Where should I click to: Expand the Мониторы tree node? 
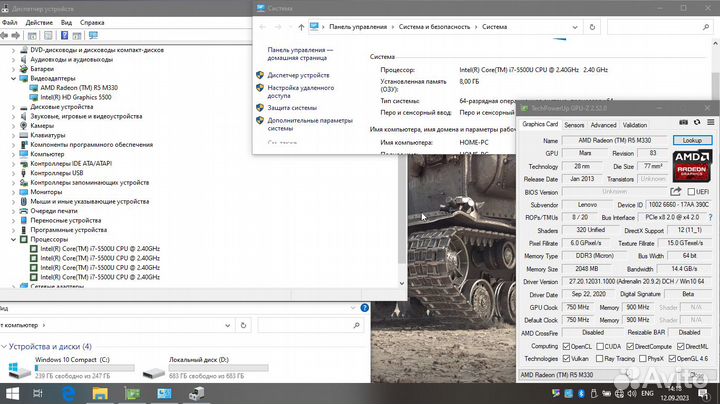tap(13, 192)
